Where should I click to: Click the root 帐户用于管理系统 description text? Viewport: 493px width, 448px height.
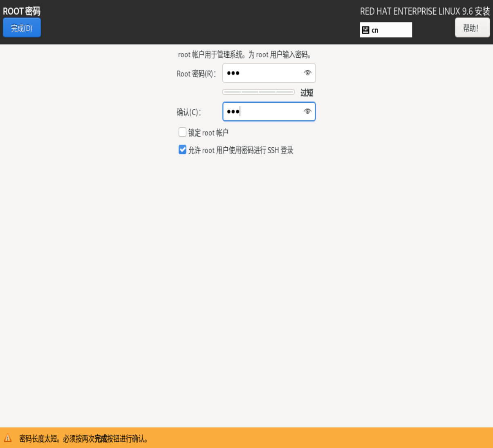tap(245, 54)
